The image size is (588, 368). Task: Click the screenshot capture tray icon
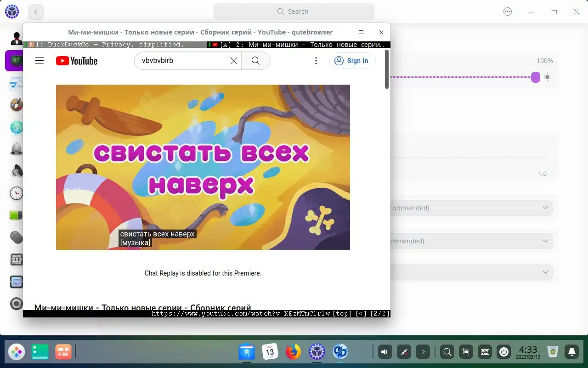pos(466,352)
